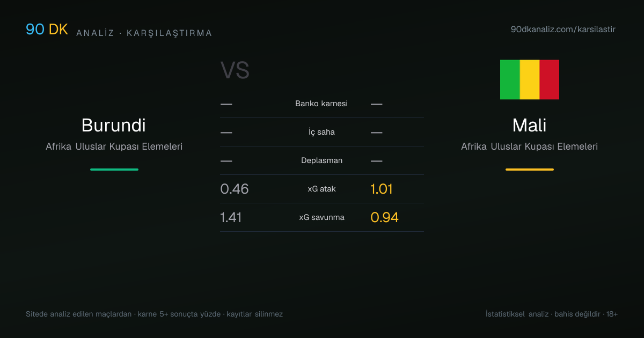Select the Burundi team name

tap(114, 125)
